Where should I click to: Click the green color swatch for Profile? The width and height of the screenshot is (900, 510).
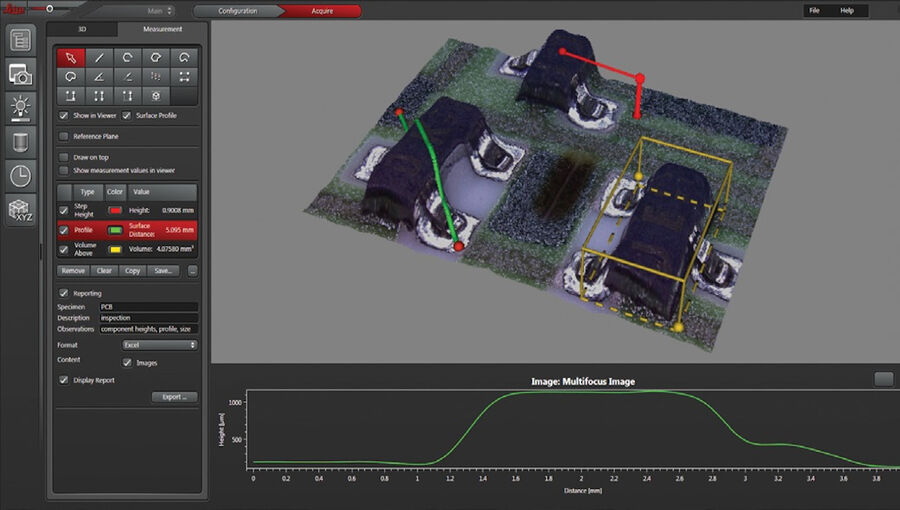[x=115, y=230]
